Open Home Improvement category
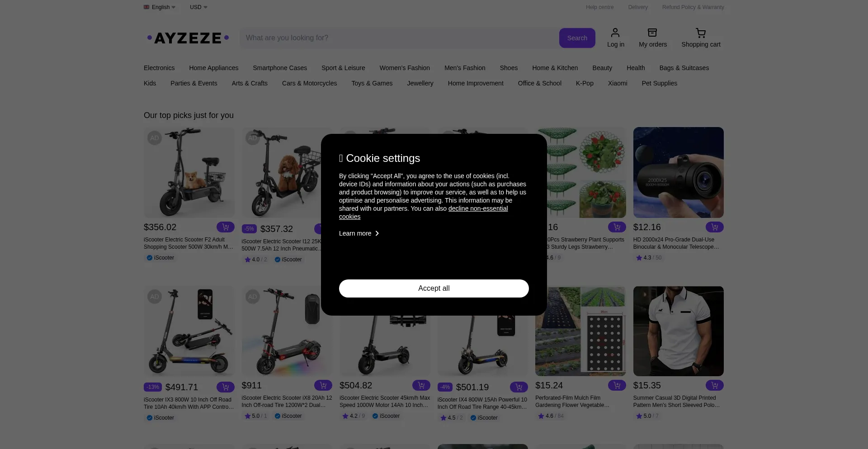Screen dimensions: 868x449 (x=476, y=83)
